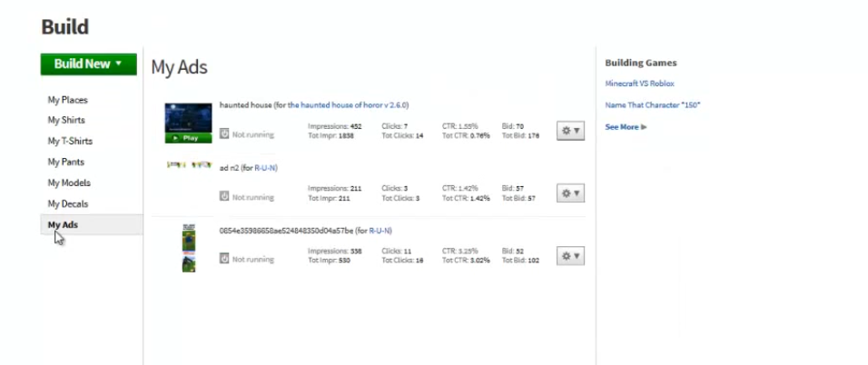Toggle the haunted house ad run status icon
This screenshot has width=868, height=365.
pos(224,134)
